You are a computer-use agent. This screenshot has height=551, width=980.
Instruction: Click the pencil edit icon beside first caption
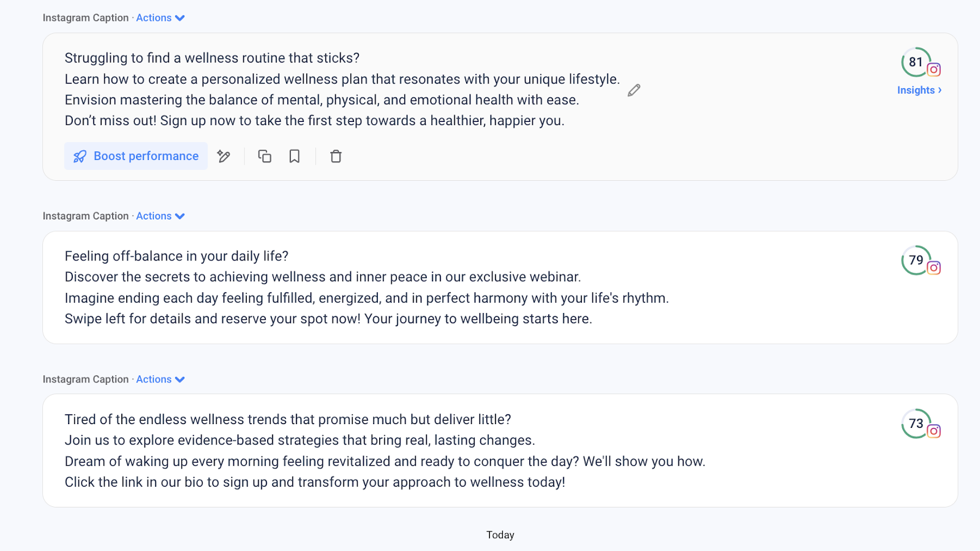tap(634, 90)
